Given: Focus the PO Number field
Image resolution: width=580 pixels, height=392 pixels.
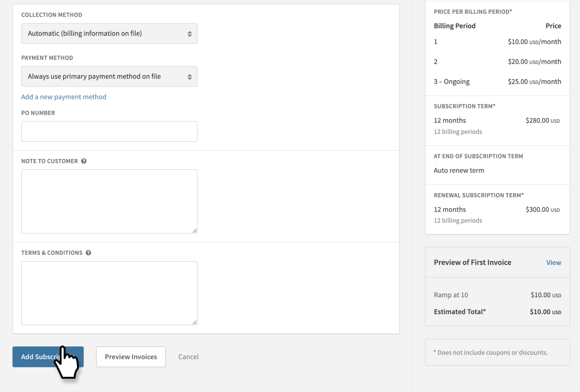Looking at the screenshot, I should (x=109, y=131).
